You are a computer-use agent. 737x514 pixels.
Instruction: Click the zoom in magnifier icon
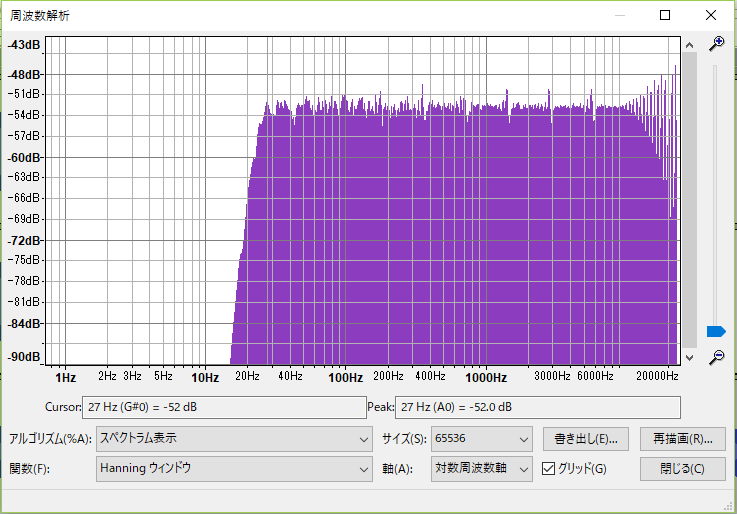[716, 44]
